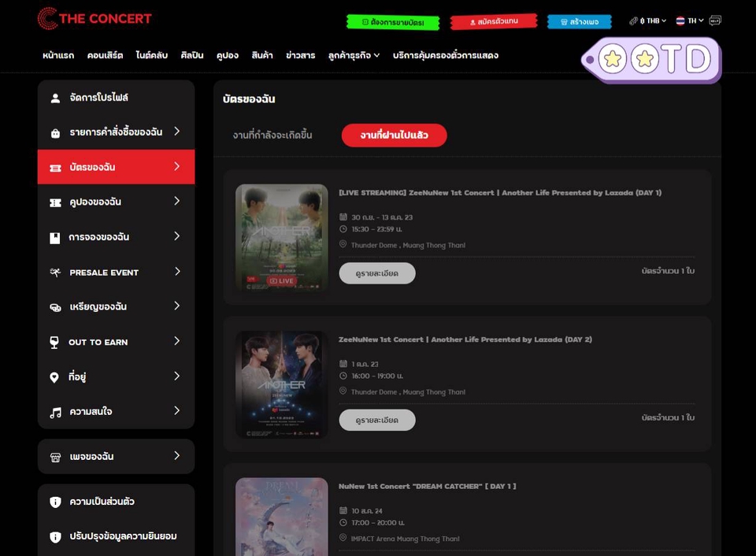
Task: Click ดูรายละเอียด for Another Life DAY 2
Action: coord(377,420)
